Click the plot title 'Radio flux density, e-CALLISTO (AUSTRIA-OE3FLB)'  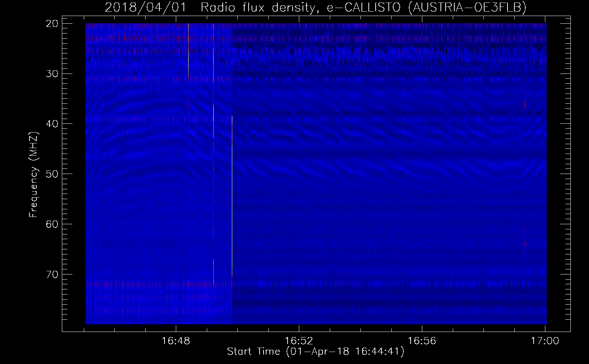pos(363,8)
